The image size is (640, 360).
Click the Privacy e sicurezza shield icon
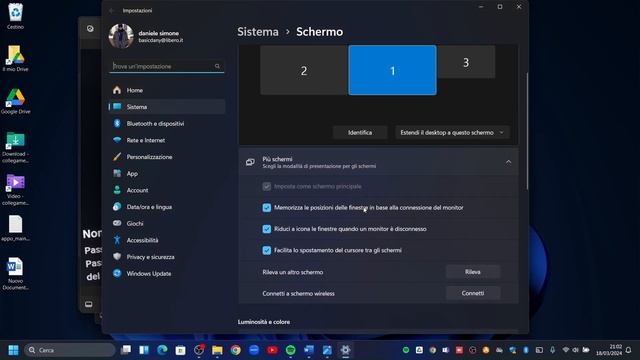pyautogui.click(x=117, y=257)
